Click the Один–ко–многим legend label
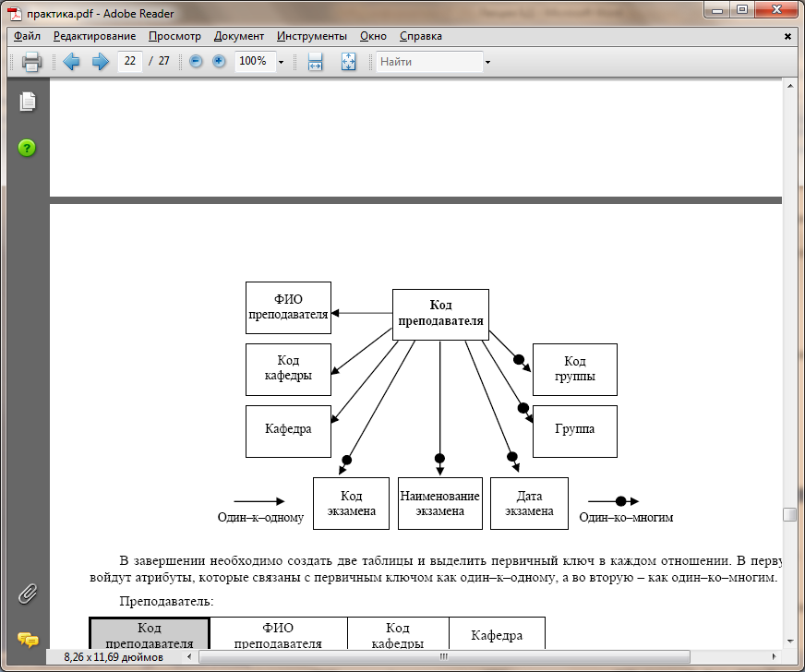The width and height of the screenshot is (805, 672). click(x=626, y=518)
